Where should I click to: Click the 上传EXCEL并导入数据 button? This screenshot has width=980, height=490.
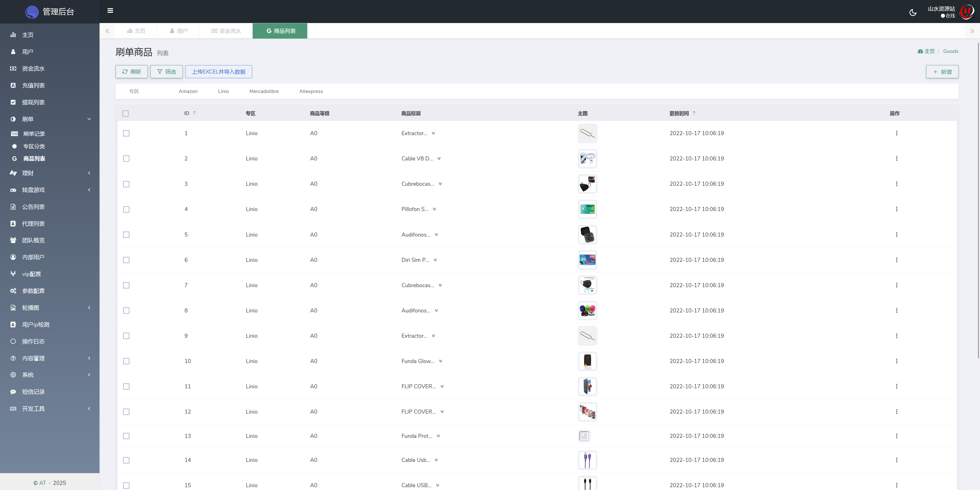(x=218, y=72)
